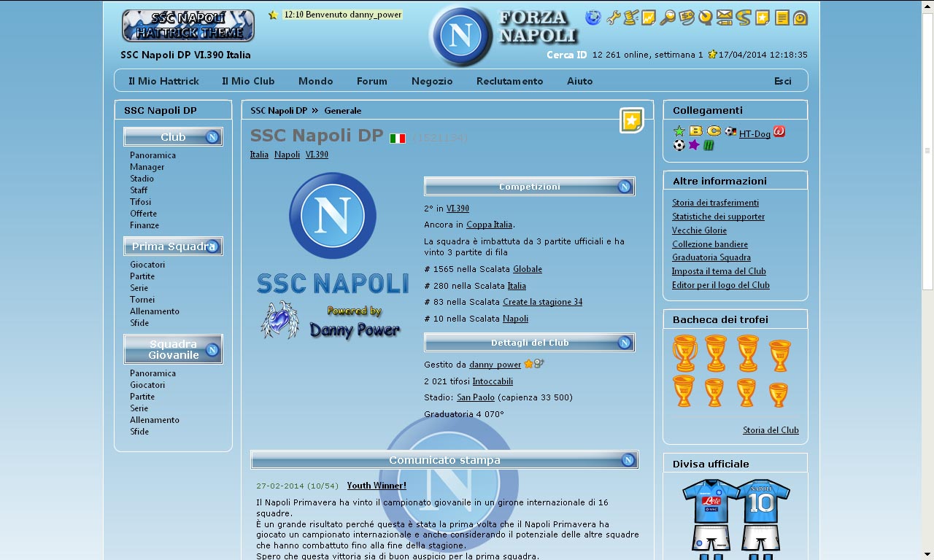Toggle the starred note icon in the toolbar

point(761,17)
